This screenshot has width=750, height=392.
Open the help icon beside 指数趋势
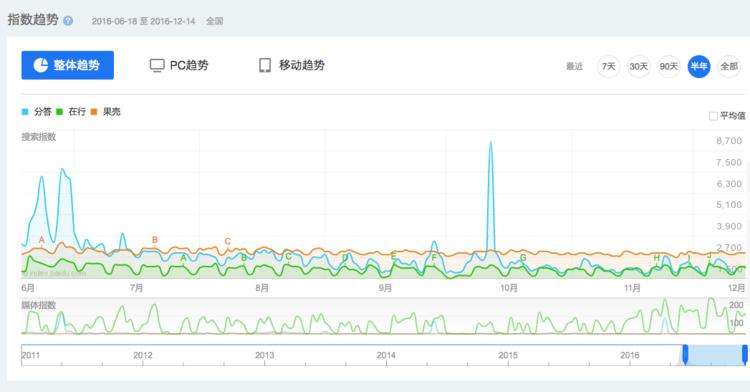pyautogui.click(x=68, y=21)
